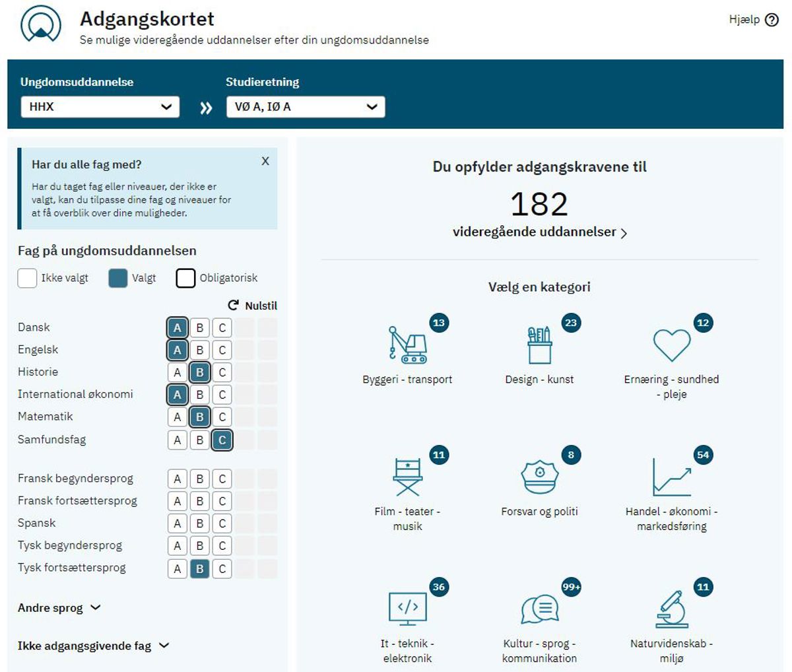Select the It - teknik code monitor icon
Screen dimensions: 792x672
pos(407,609)
